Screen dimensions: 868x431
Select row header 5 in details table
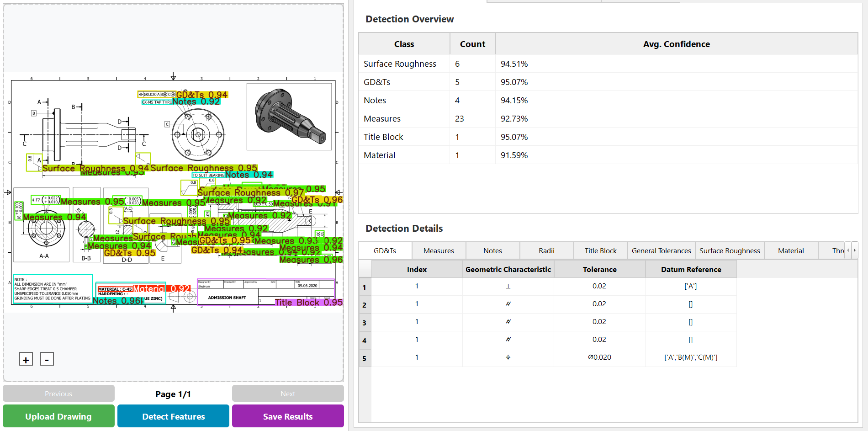click(x=365, y=358)
